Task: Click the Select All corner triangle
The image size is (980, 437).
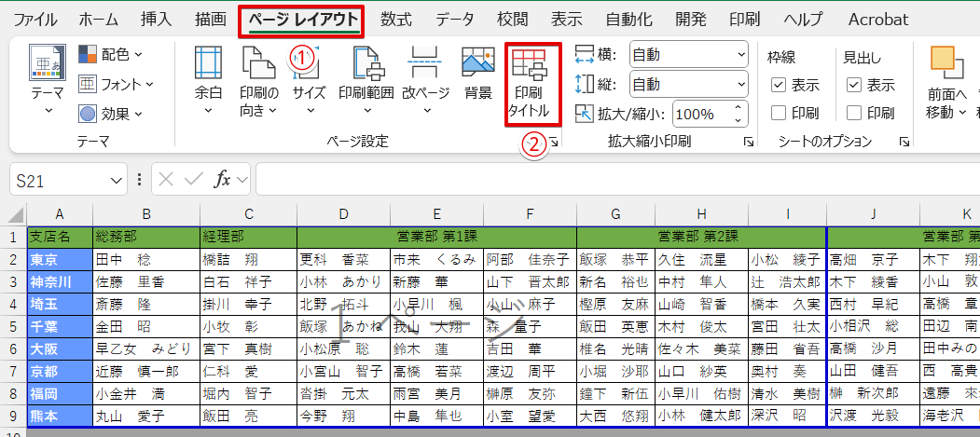Action: click(x=15, y=214)
